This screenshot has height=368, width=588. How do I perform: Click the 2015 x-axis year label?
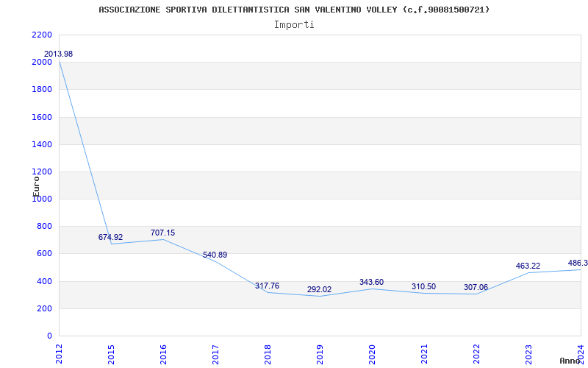pos(111,354)
